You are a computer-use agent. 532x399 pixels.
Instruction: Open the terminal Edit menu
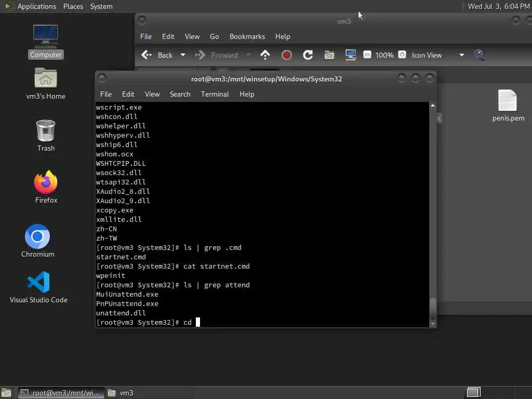click(x=128, y=95)
